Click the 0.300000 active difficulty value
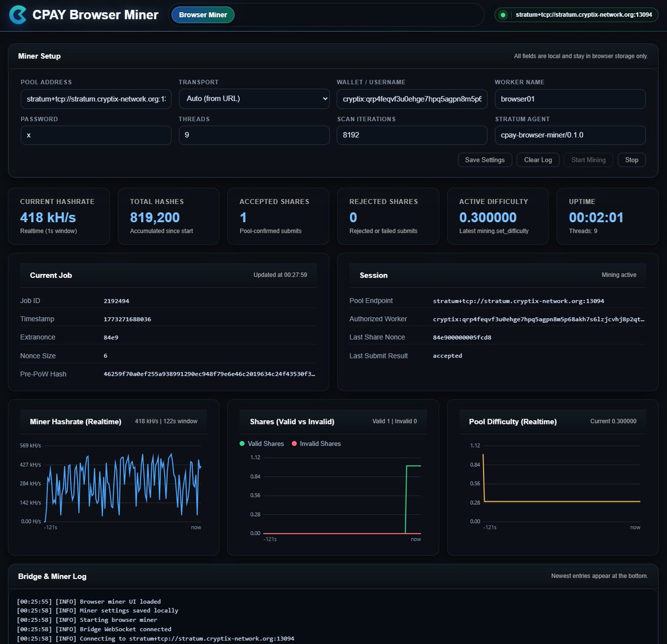This screenshot has width=667, height=644. (x=488, y=217)
